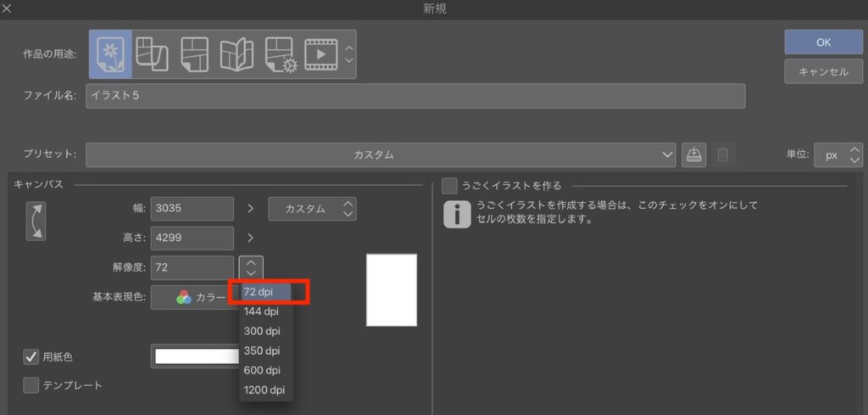This screenshot has width=868, height=415.
Task: Close the 新規 dialog with X
Action: tap(7, 8)
